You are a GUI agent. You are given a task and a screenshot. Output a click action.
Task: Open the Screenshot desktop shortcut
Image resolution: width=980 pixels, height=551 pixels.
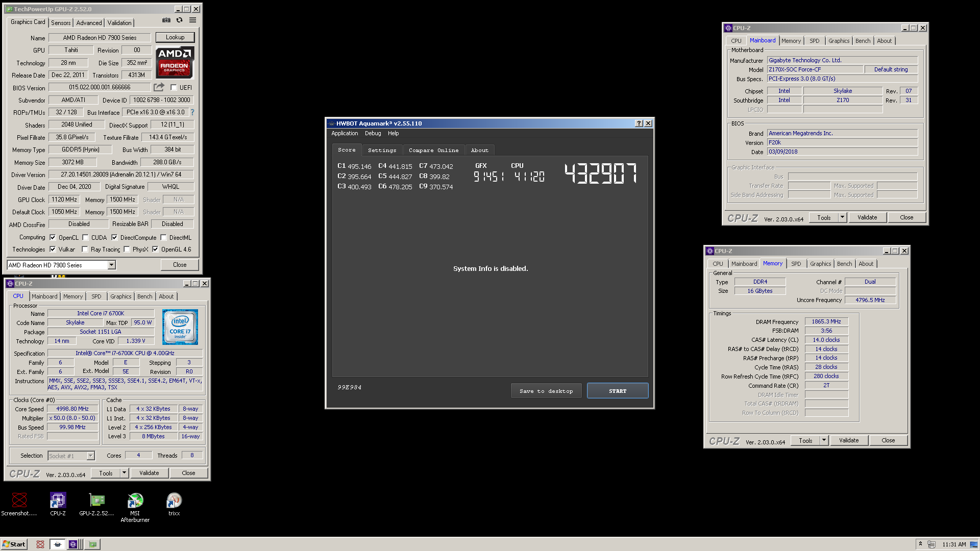point(19,505)
